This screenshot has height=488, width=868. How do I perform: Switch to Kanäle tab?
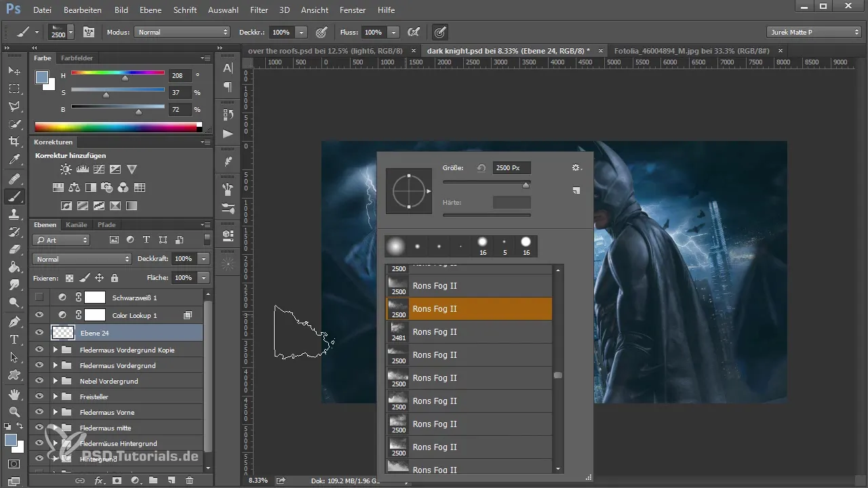pos(77,224)
